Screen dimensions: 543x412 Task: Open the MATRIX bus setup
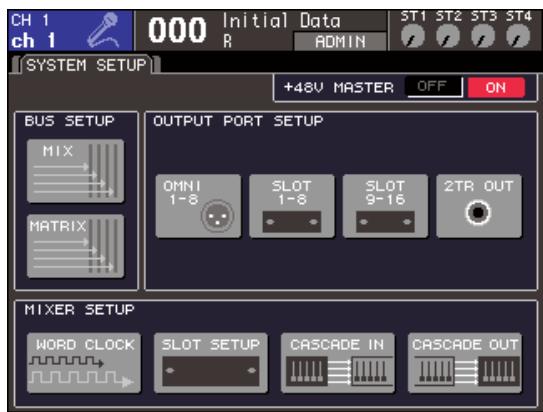pos(75,246)
